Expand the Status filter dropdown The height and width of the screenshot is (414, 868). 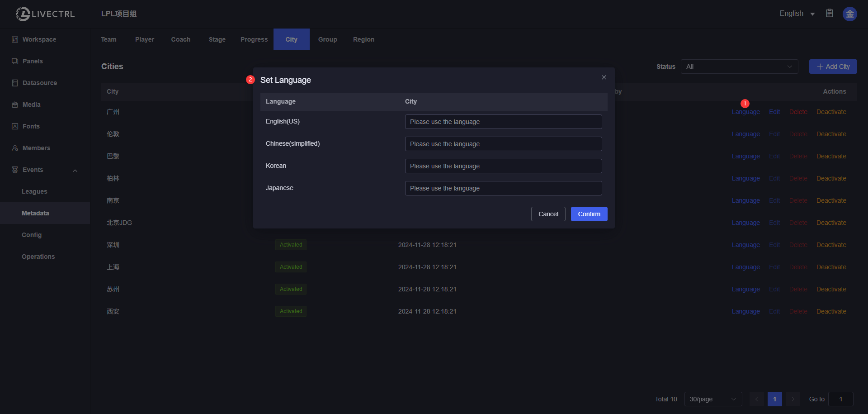point(739,67)
